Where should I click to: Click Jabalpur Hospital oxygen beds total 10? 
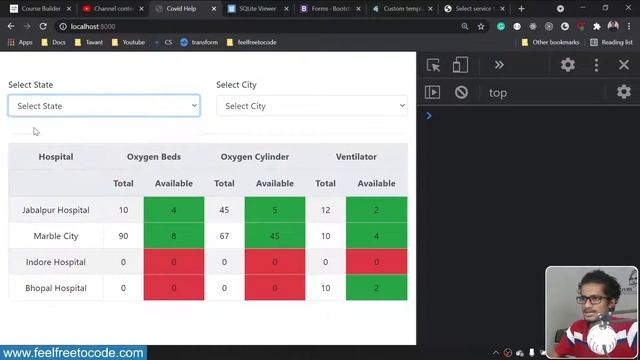coord(123,210)
